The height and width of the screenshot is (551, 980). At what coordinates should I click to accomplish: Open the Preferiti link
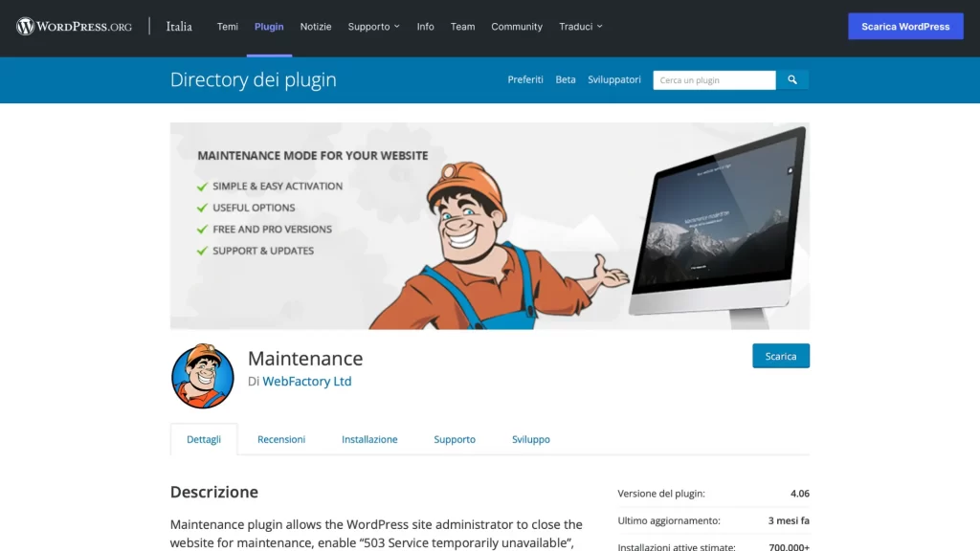[525, 80]
